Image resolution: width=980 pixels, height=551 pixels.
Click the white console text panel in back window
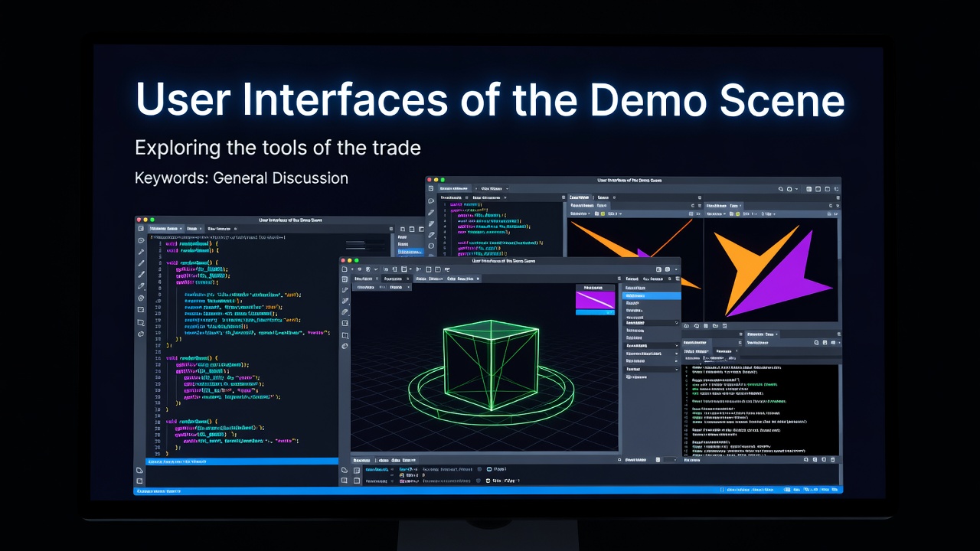pos(762,409)
